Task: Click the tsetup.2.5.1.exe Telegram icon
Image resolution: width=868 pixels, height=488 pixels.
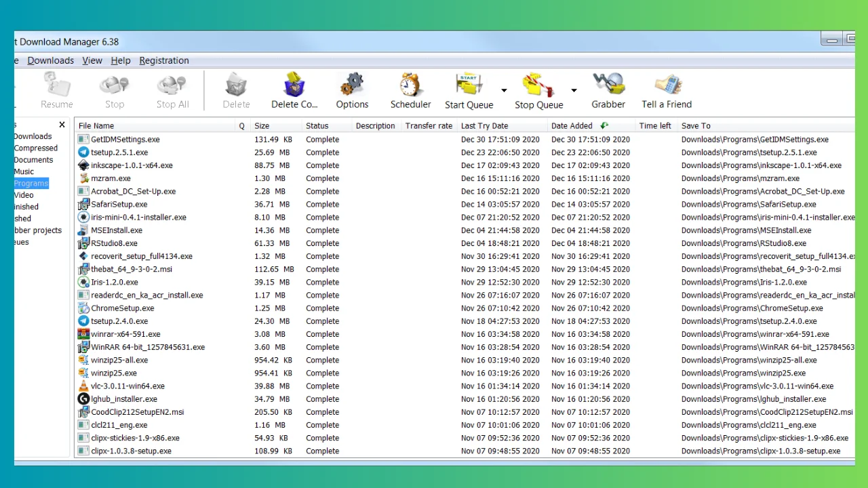Action: 83,152
